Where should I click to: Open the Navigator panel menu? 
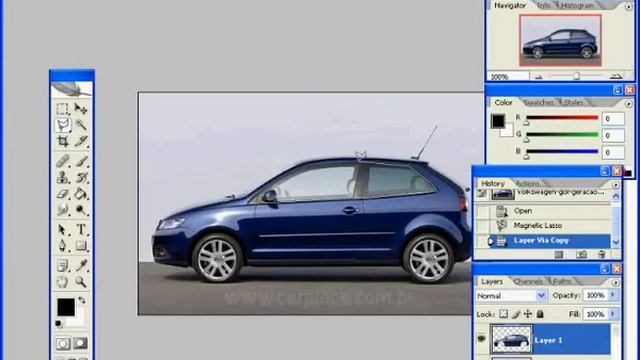[628, 7]
